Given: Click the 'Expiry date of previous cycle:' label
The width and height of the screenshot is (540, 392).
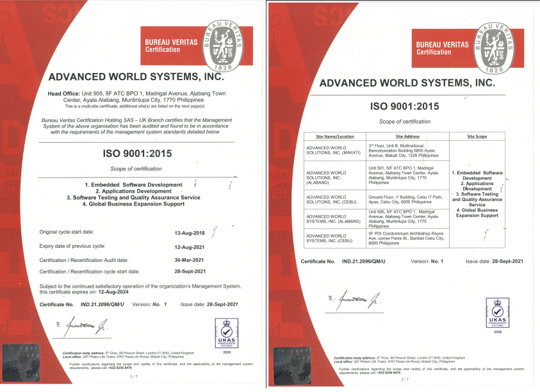Looking at the screenshot, I should (x=72, y=246).
